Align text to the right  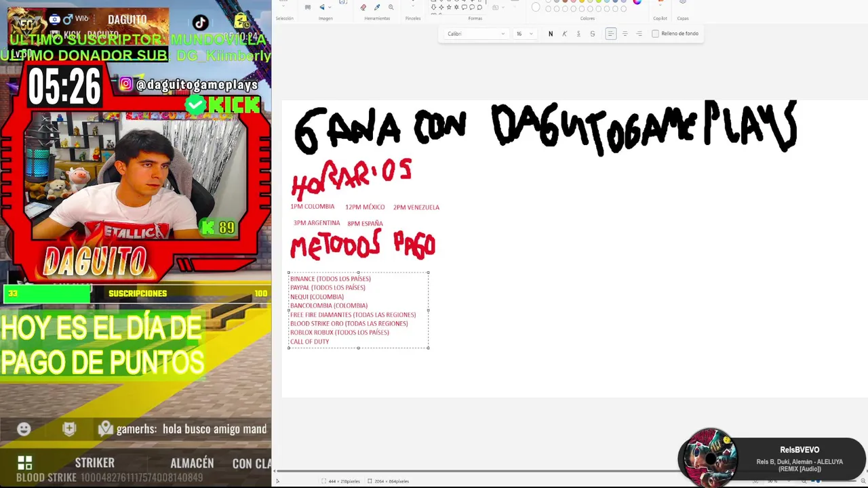[639, 34]
